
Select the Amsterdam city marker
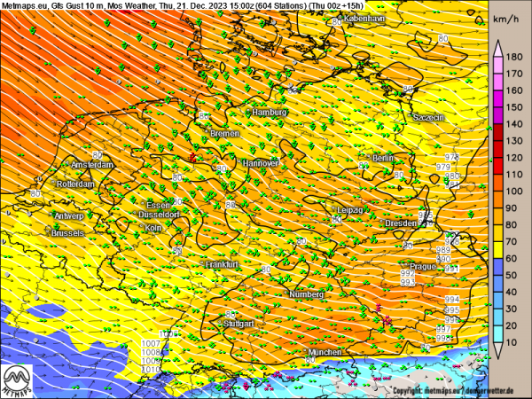click(x=67, y=165)
